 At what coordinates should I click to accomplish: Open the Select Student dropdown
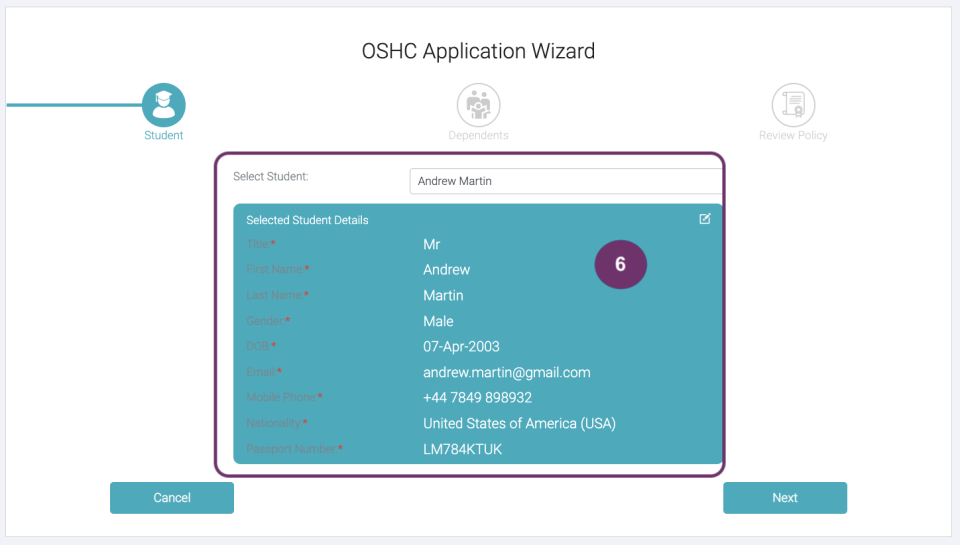[x=565, y=181]
